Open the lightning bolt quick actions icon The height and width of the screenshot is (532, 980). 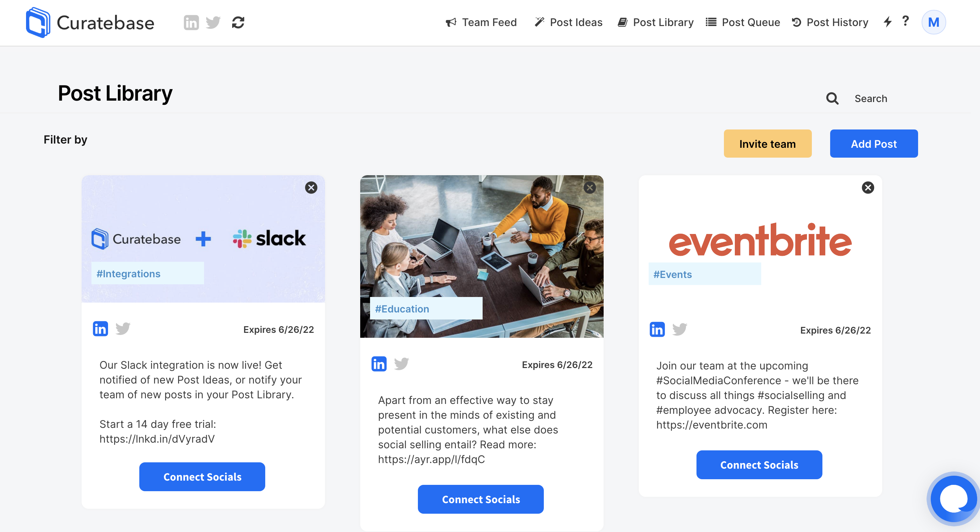coord(887,22)
